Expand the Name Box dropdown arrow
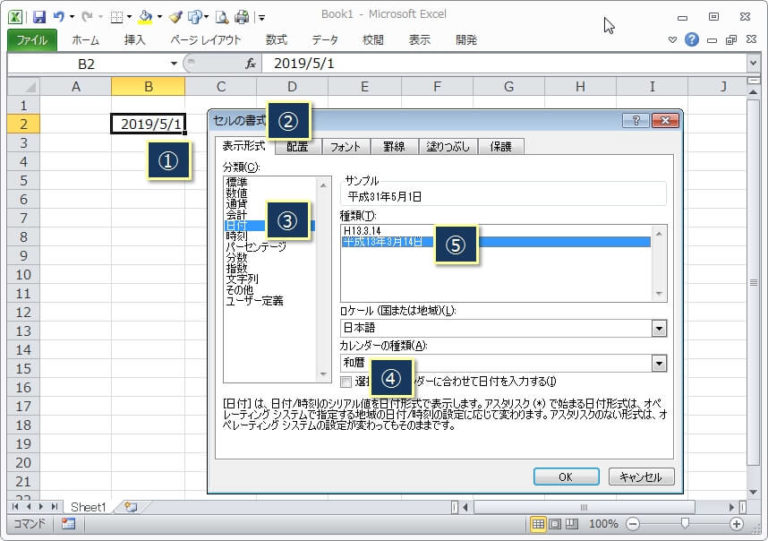 (174, 63)
